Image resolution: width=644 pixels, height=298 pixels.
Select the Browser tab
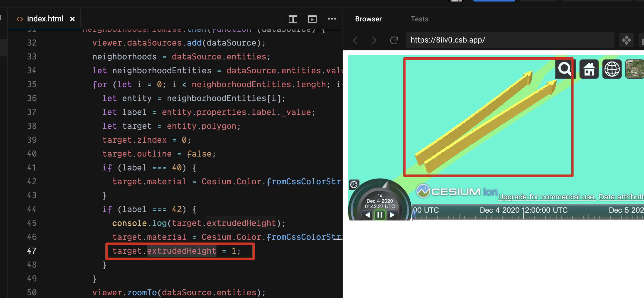(x=368, y=19)
